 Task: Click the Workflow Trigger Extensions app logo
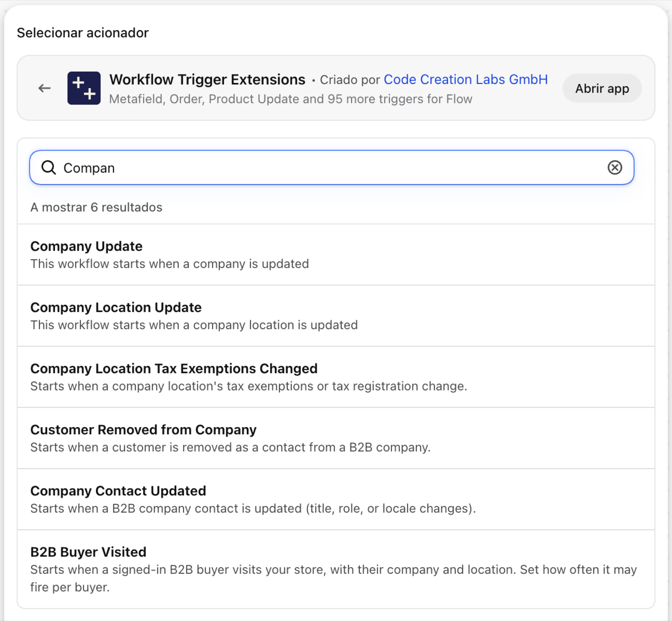[x=84, y=88]
